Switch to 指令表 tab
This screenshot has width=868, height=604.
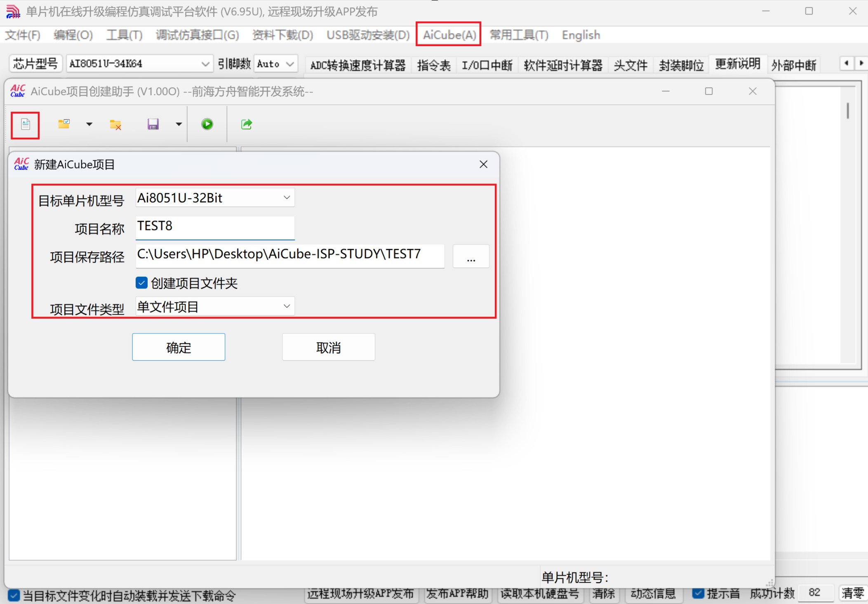pyautogui.click(x=433, y=65)
